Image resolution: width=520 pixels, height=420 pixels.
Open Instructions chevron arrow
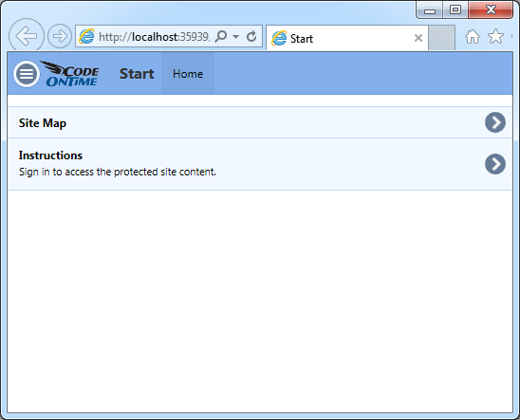point(495,164)
